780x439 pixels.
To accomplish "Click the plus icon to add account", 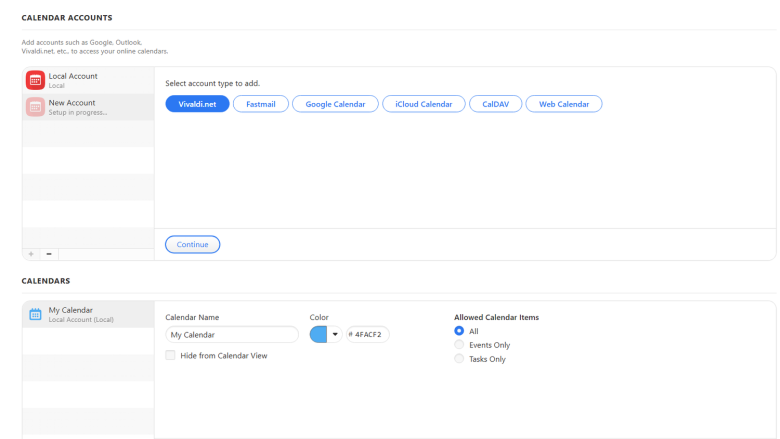I will 31,254.
